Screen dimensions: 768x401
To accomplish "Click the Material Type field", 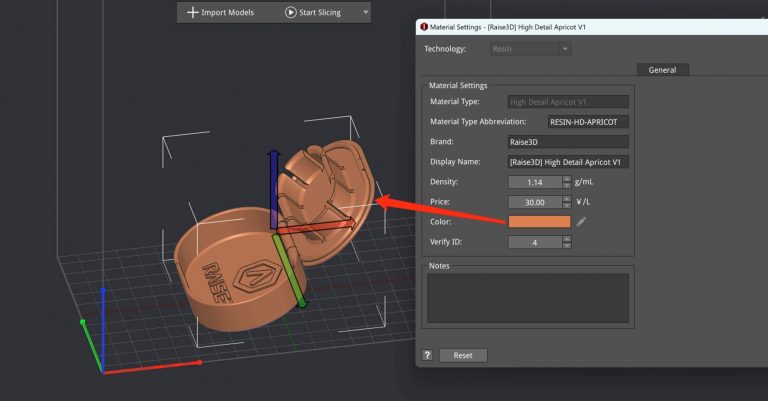I will click(x=568, y=102).
